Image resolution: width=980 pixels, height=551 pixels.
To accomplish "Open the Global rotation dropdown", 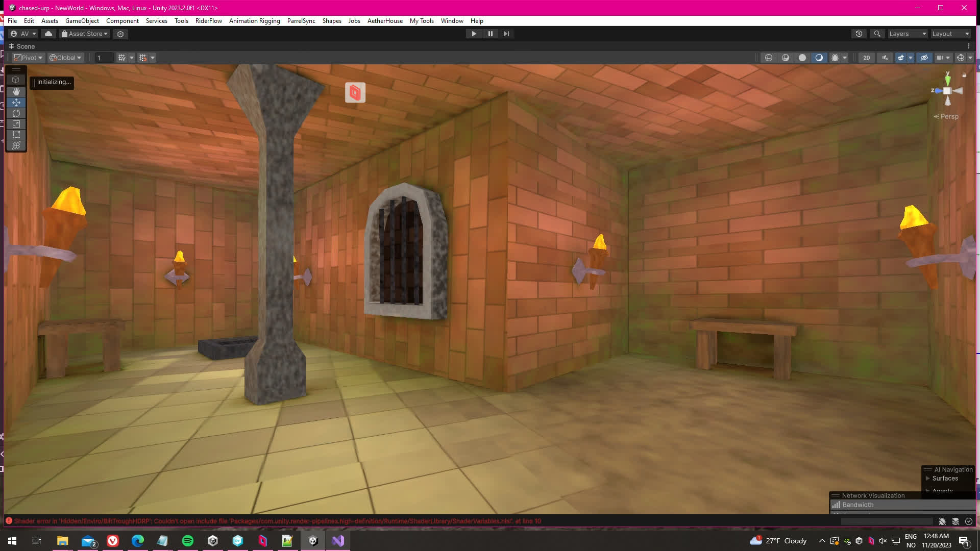I will 65,58.
